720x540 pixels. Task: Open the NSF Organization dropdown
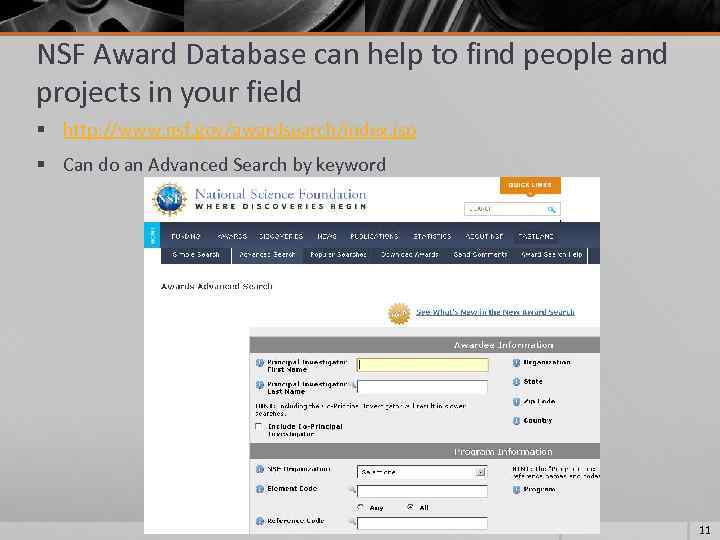(x=422, y=472)
